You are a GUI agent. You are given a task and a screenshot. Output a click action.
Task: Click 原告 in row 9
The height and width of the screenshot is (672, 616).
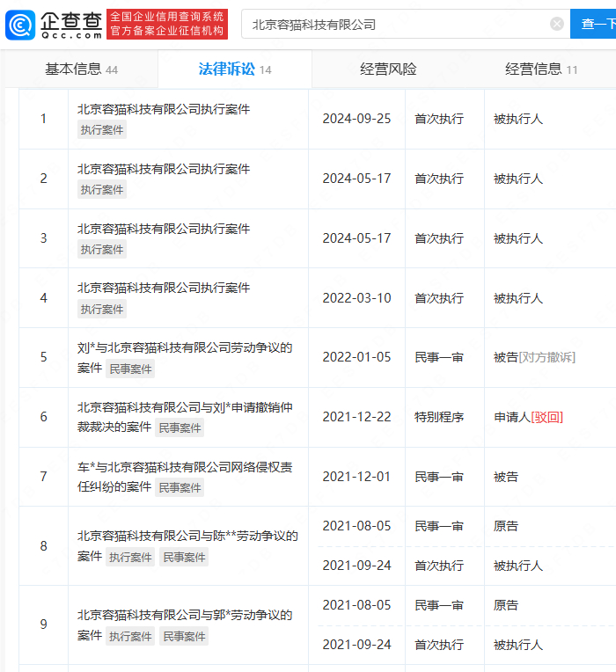click(x=506, y=605)
